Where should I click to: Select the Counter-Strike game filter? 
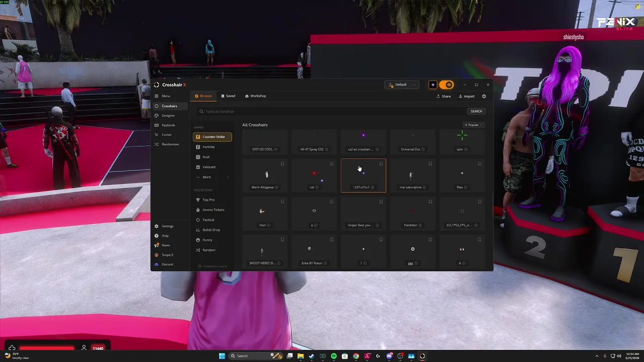212,137
